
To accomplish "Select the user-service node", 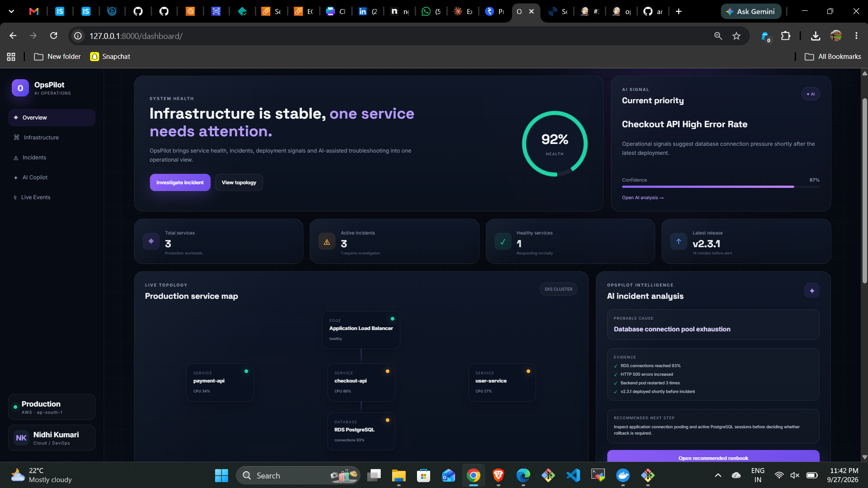I will 502,383.
